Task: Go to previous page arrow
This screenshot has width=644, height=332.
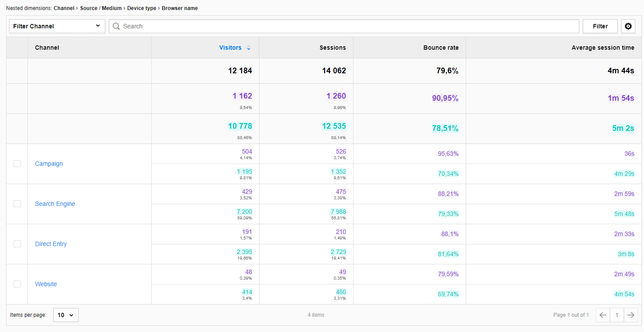Action: coord(603,315)
